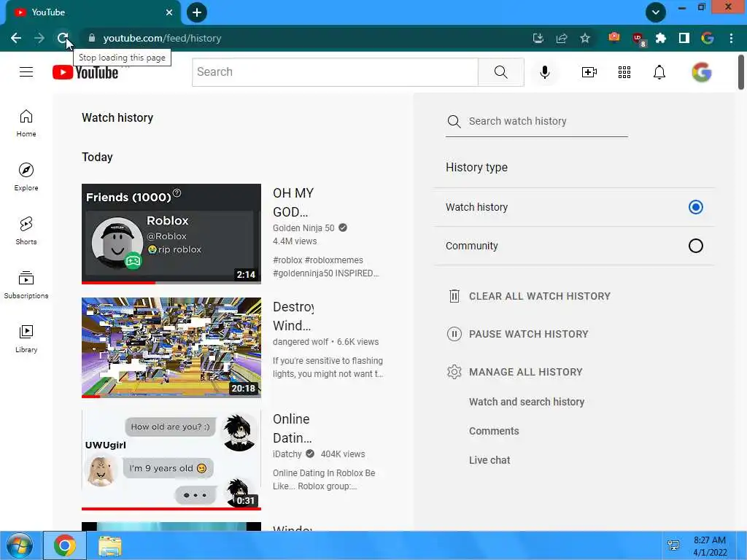747x560 pixels.
Task: Open Library in the sidebar
Action: (26, 338)
